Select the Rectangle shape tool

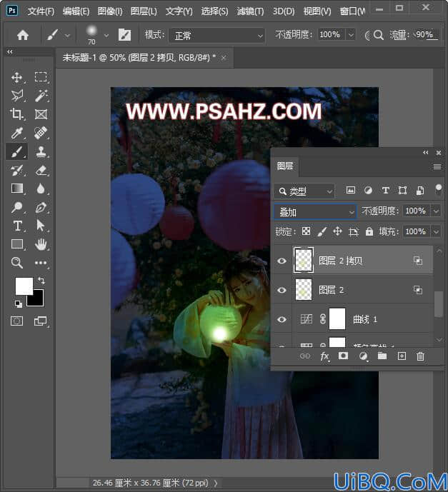tap(16, 244)
